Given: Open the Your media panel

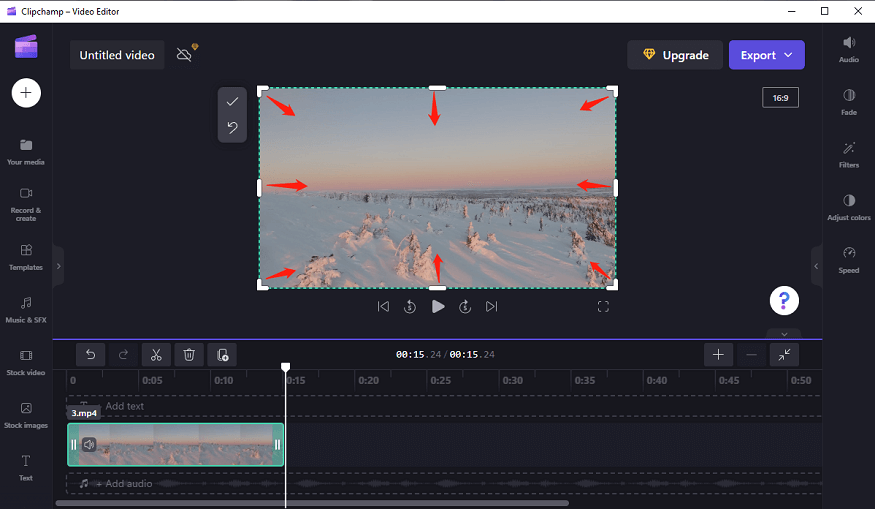Looking at the screenshot, I should click(x=26, y=152).
